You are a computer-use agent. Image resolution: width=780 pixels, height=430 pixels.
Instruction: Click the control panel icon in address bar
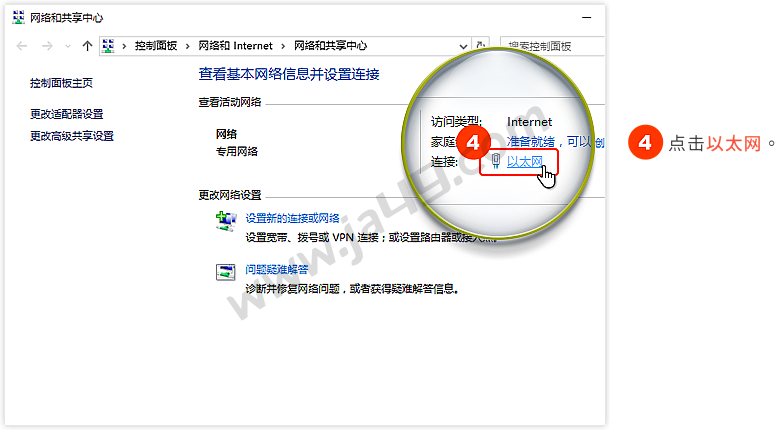click(109, 46)
